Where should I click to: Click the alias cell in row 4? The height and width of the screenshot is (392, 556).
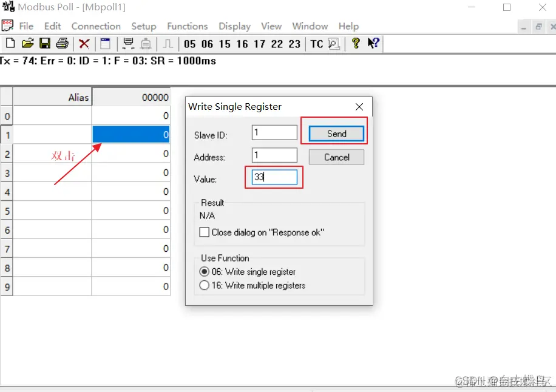(x=52, y=192)
